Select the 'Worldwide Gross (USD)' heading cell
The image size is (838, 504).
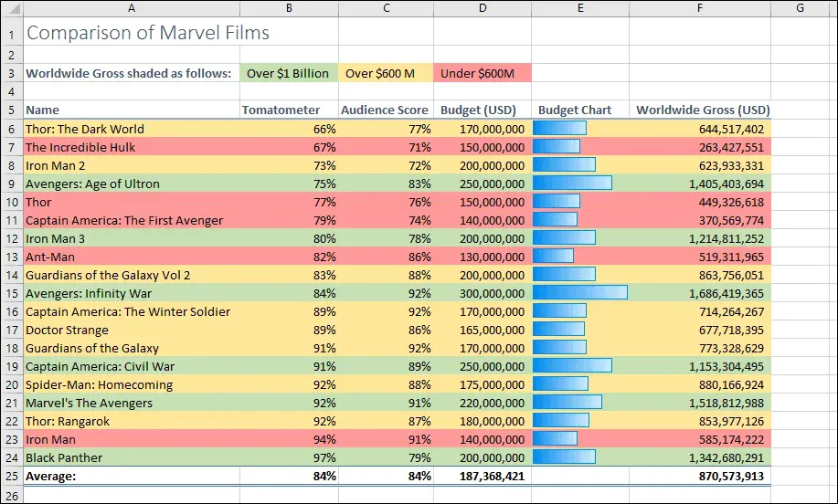tap(702, 110)
